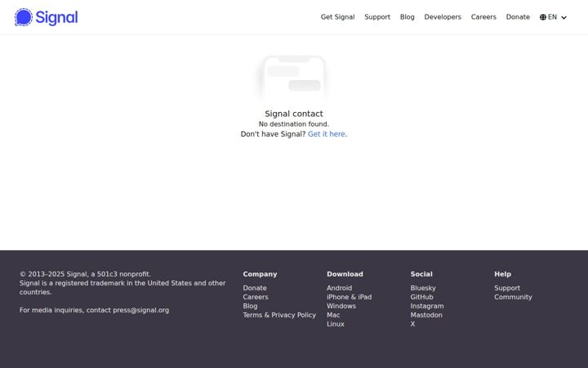This screenshot has height=368, width=588.
Task: Open Community link under Help
Action: [x=513, y=297]
